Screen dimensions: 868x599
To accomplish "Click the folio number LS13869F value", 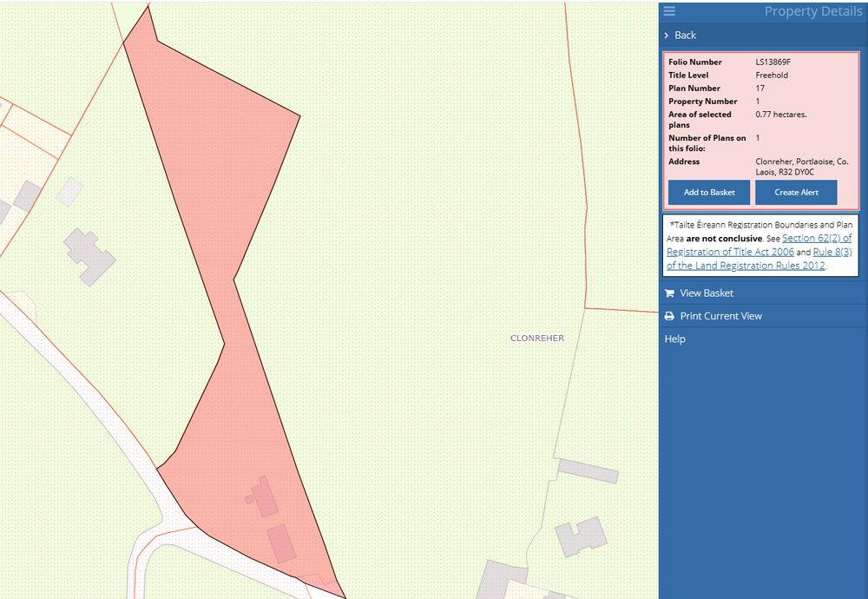I will 773,63.
